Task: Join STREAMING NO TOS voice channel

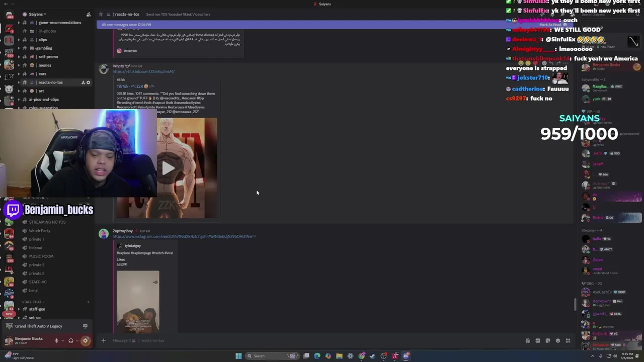Action: coord(47,222)
